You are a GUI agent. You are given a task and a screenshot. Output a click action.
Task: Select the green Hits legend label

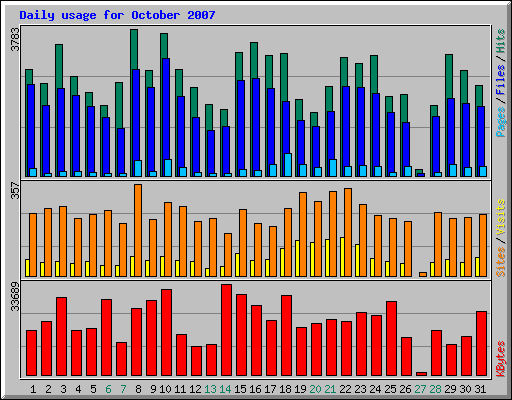point(501,41)
